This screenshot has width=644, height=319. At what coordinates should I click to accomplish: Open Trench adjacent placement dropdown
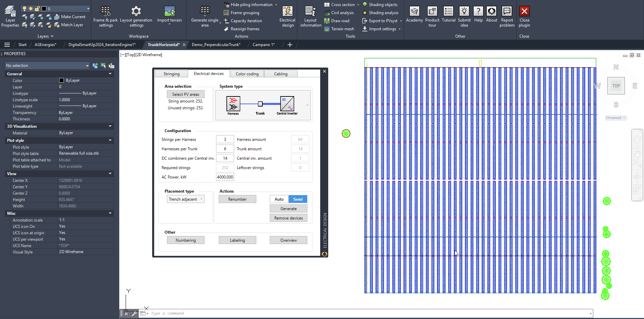(x=186, y=199)
